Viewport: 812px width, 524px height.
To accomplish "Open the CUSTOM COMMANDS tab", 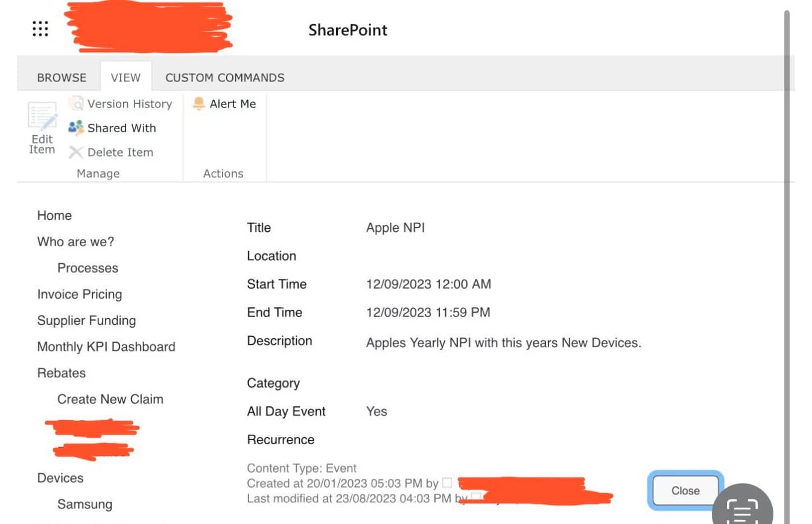I will coord(224,78).
